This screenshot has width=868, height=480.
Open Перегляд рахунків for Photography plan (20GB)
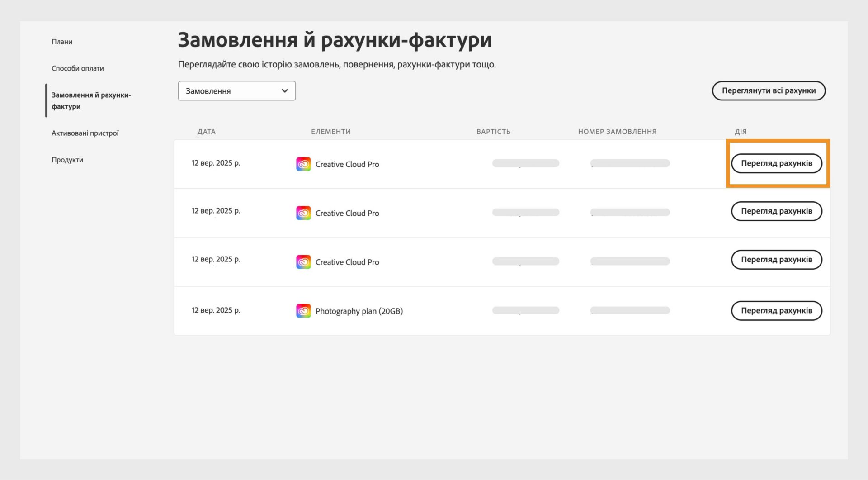pos(777,311)
